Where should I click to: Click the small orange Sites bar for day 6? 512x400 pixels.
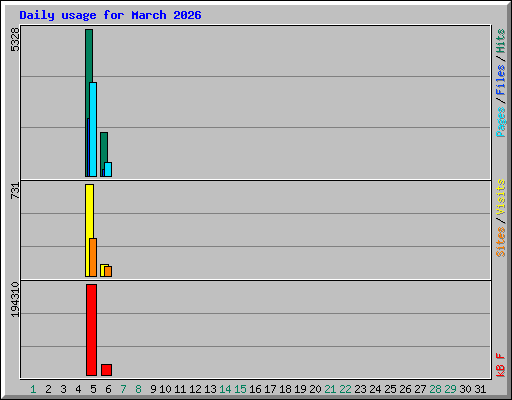[108, 271]
